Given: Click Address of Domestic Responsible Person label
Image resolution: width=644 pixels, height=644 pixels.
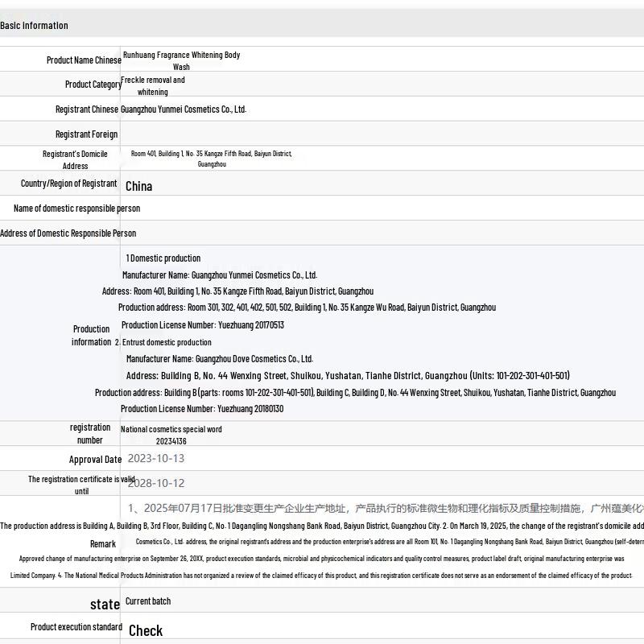Looking at the screenshot, I should [x=68, y=233].
